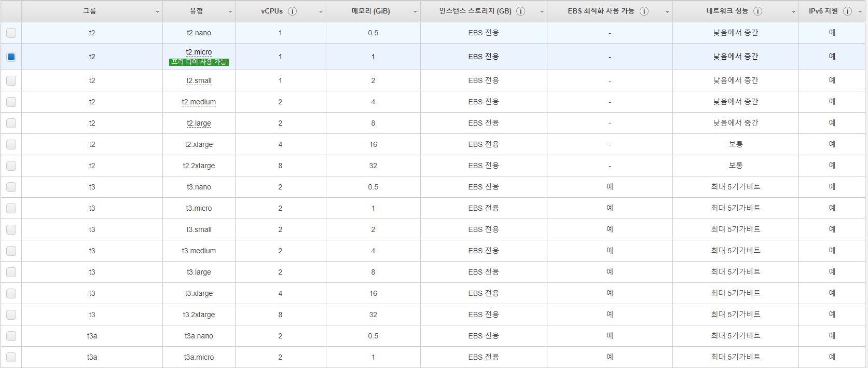Click memory value 32 in t2.2xlarge row
Screen dimensions: 868x368
pyautogui.click(x=373, y=166)
